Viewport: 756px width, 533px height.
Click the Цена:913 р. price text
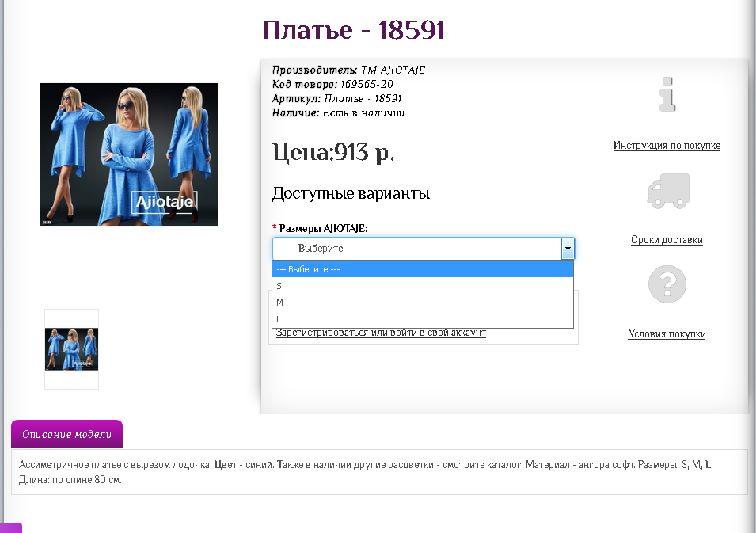coord(333,152)
